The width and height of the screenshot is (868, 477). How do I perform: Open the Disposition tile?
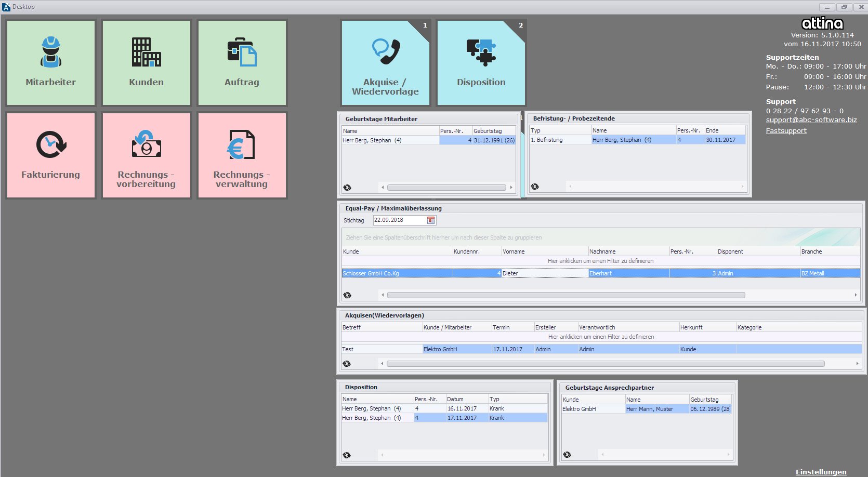point(481,62)
